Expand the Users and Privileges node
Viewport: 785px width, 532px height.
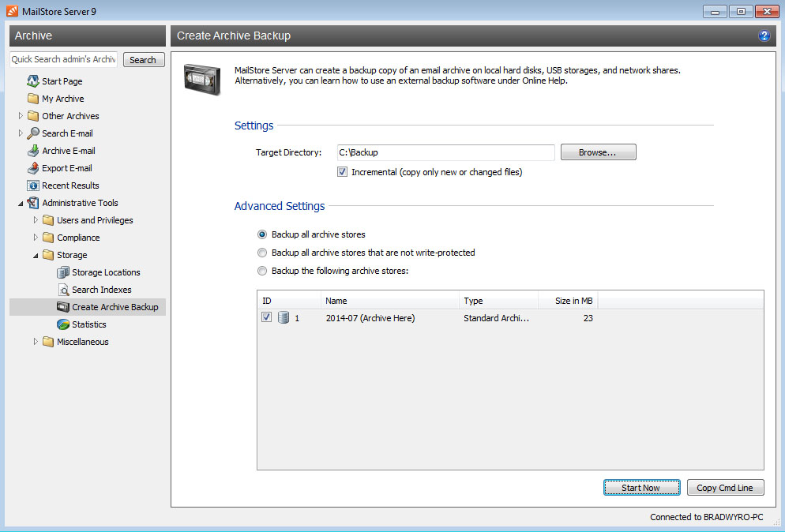[36, 220]
